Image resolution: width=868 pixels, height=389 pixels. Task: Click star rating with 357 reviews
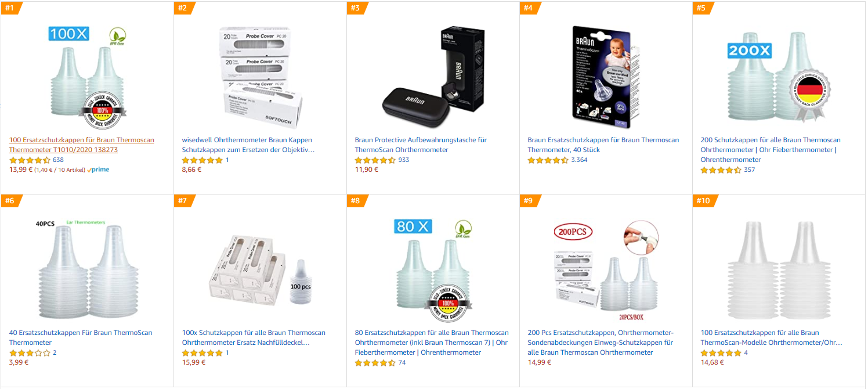(x=721, y=170)
